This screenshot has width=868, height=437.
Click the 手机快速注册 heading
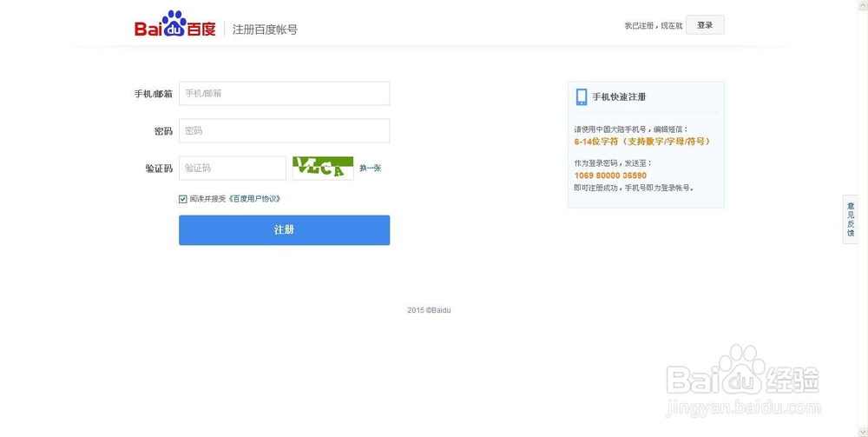(x=619, y=97)
